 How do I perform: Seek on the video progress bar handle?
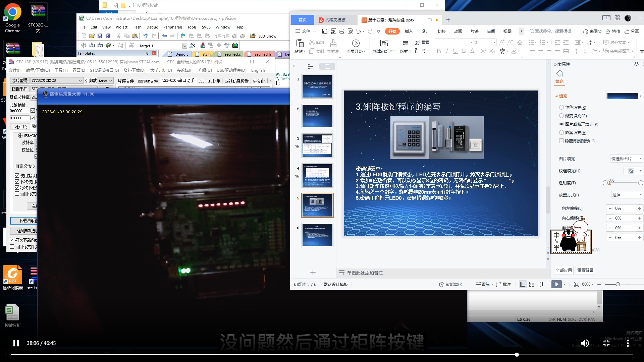(517, 354)
